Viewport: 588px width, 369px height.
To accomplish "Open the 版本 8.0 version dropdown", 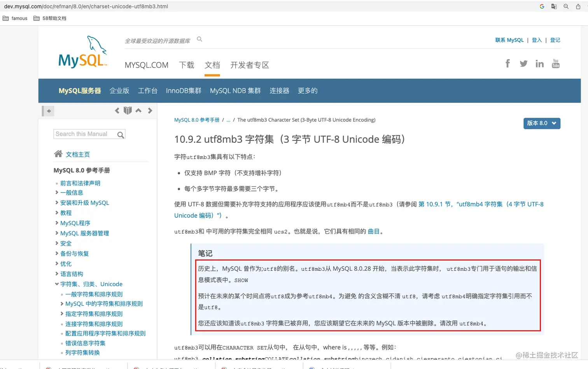I will tap(542, 123).
